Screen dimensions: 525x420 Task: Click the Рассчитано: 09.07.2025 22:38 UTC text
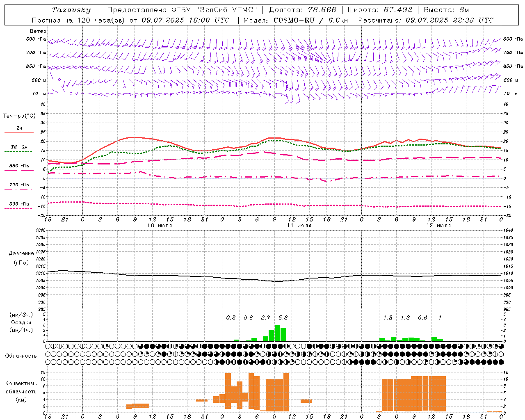coord(426,20)
